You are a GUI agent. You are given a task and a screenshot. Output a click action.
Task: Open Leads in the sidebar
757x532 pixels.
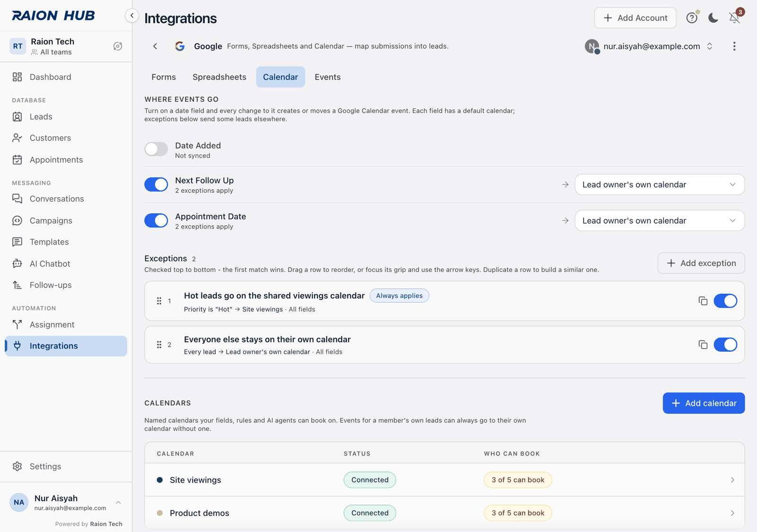pos(66,117)
